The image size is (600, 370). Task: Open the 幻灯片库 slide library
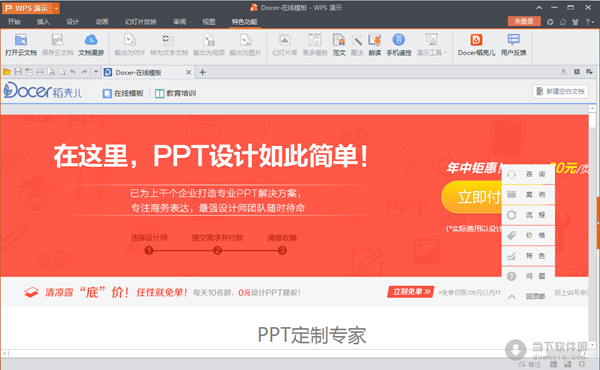pyautogui.click(x=285, y=45)
